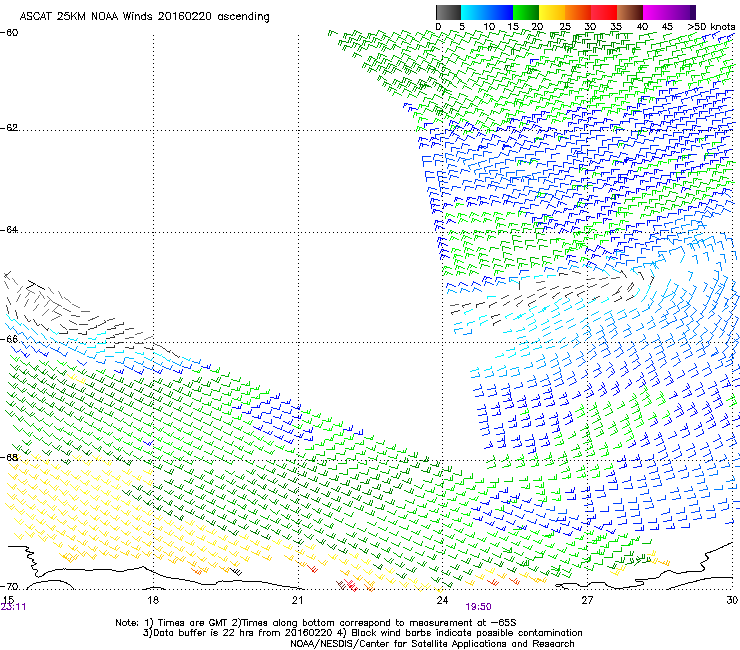Click the NOAA/NESDIS credit line

pos(432,644)
